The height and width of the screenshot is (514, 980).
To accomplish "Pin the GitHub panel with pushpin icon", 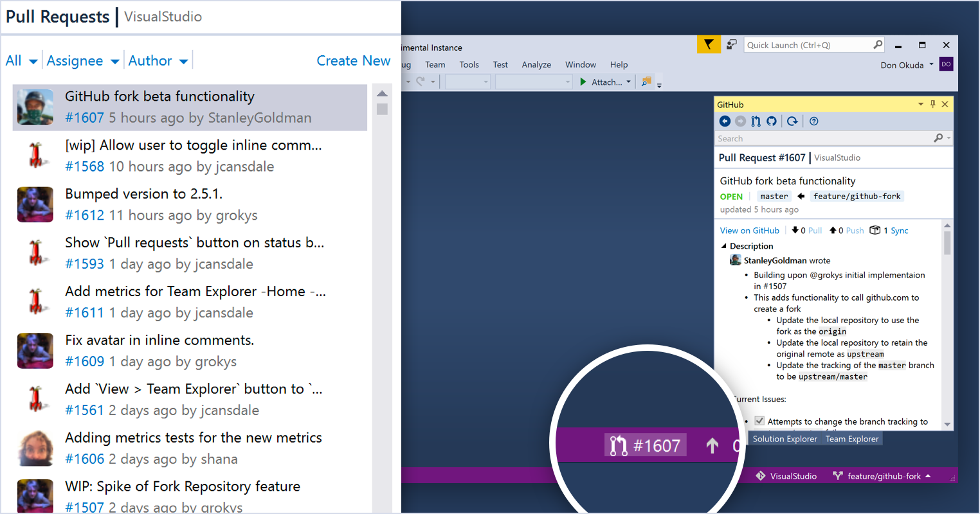I will pyautogui.click(x=933, y=104).
